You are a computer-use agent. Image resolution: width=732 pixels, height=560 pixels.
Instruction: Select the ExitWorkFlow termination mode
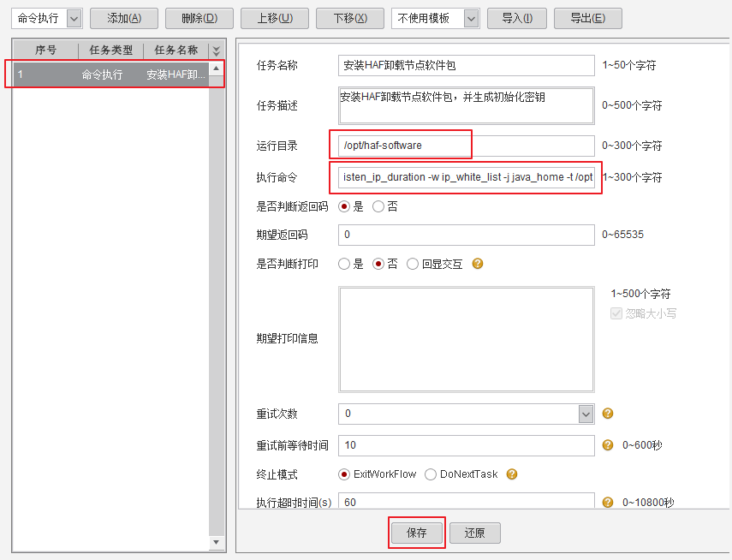pos(344,474)
